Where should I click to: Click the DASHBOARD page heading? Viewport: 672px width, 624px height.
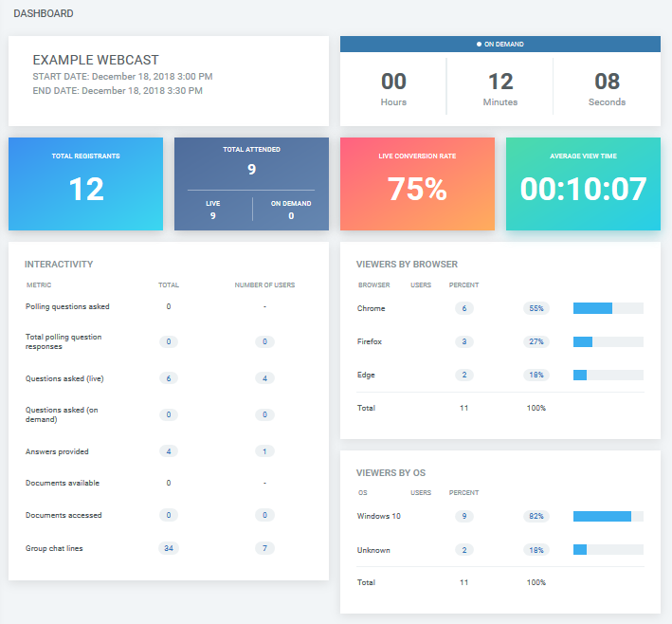(x=44, y=13)
